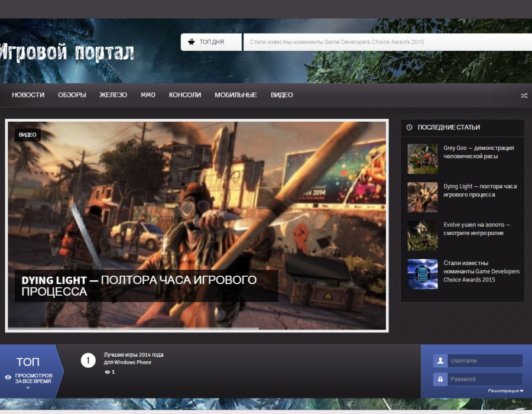Click the number 1 rank circle
532x414 pixels.
88,360
